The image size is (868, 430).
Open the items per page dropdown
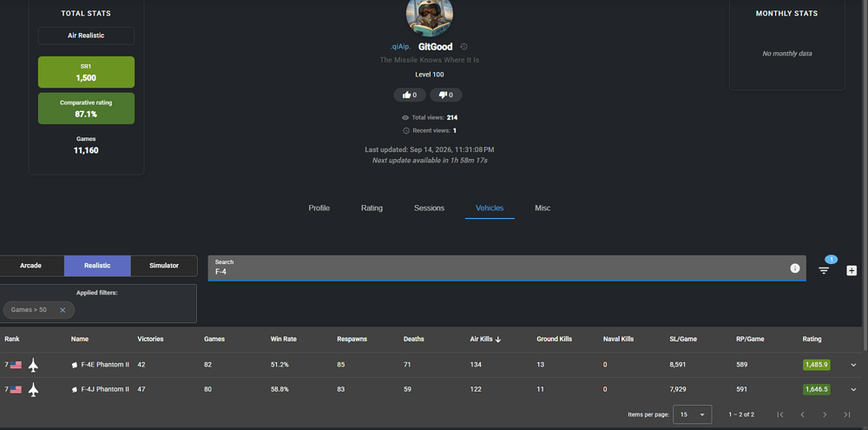[692, 414]
